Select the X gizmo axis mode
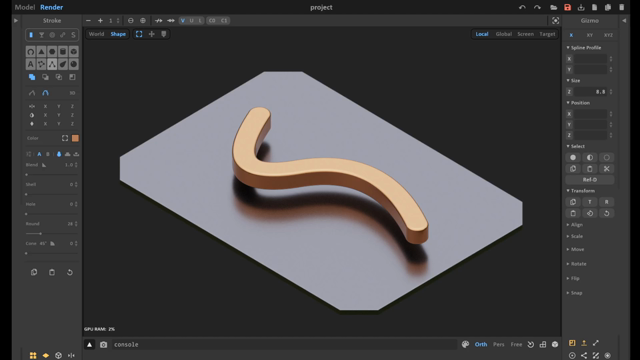The height and width of the screenshot is (360, 640). (x=571, y=35)
